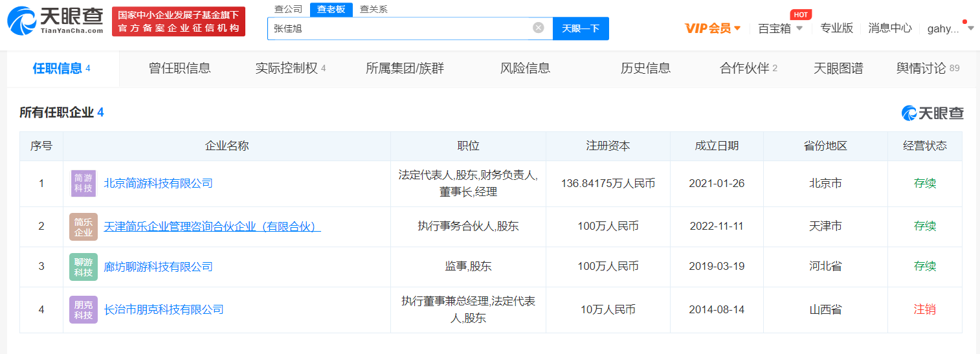Open 长治市朋克科技 company logo thumbnail

pos(84,309)
